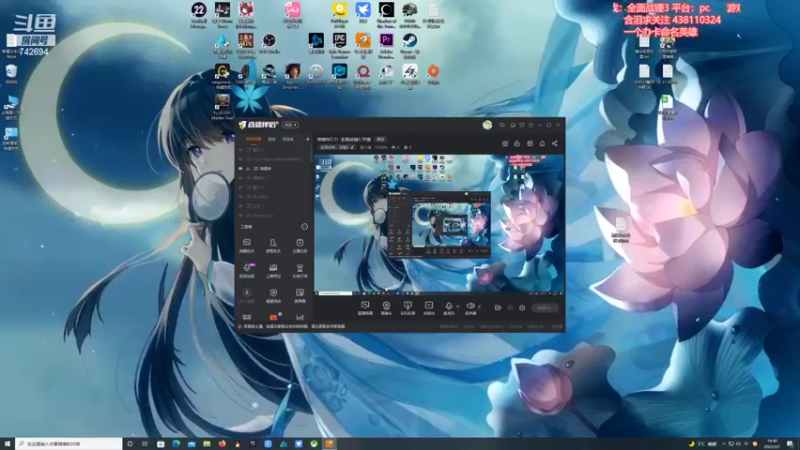Click the share icon in streaming app header
This screenshot has height=450, width=800.
point(555,144)
